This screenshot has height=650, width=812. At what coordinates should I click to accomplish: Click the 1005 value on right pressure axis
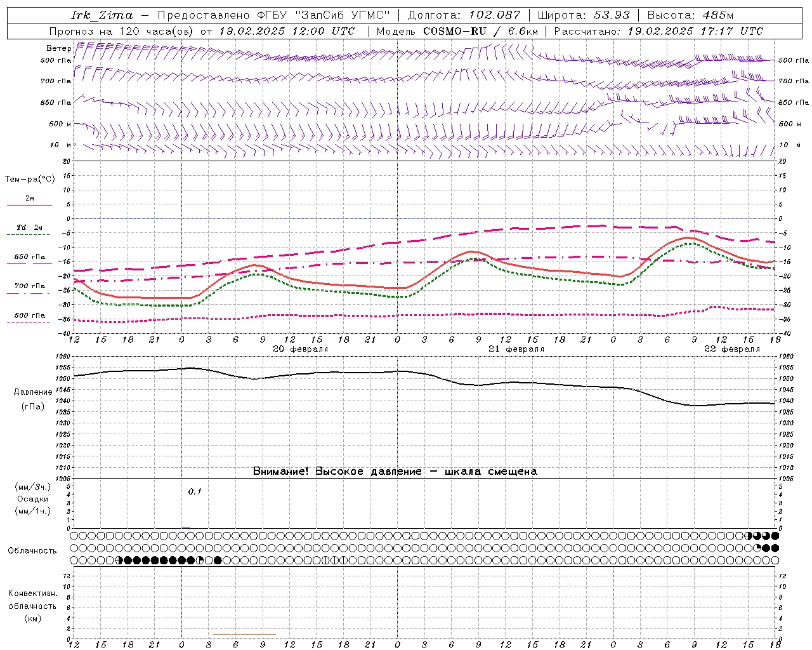coord(786,479)
